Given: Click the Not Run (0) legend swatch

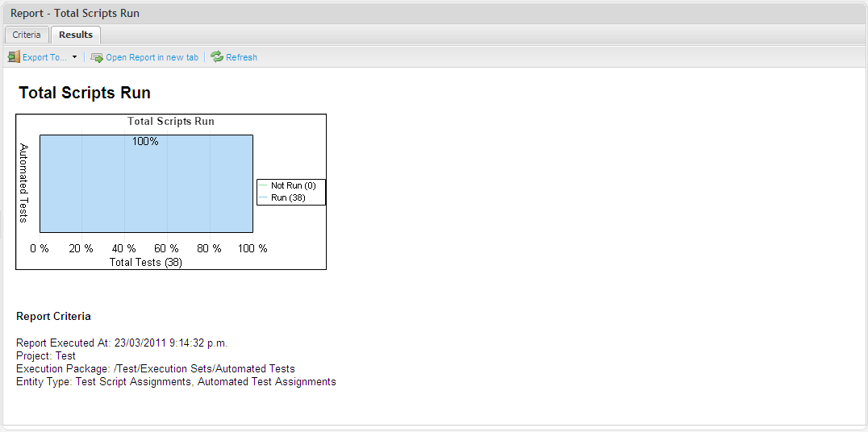Looking at the screenshot, I should 263,186.
